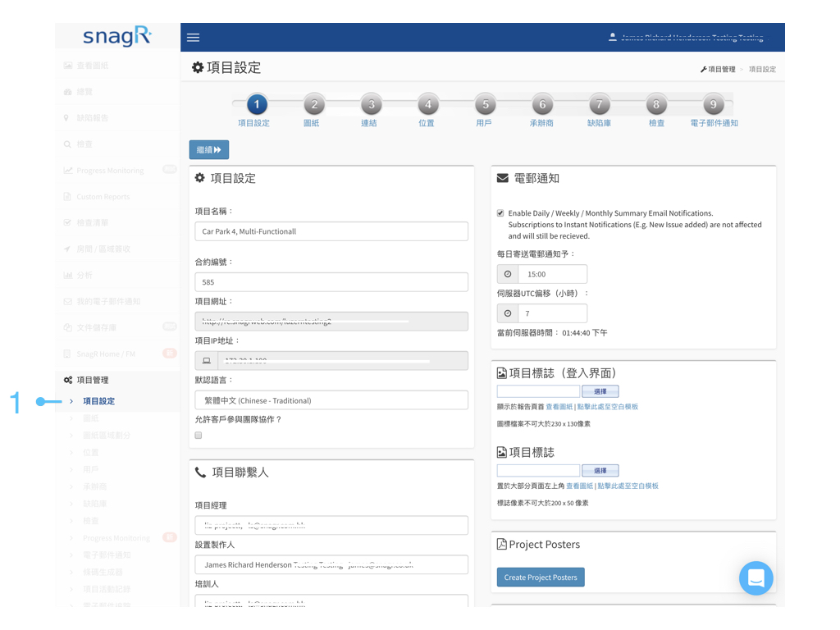840x630 pixels.
Task: Open 點擊此處至空白模板 link under login logo
Action: [608, 407]
